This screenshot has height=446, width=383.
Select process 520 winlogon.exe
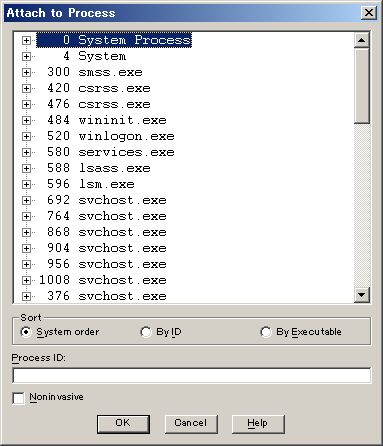105,136
